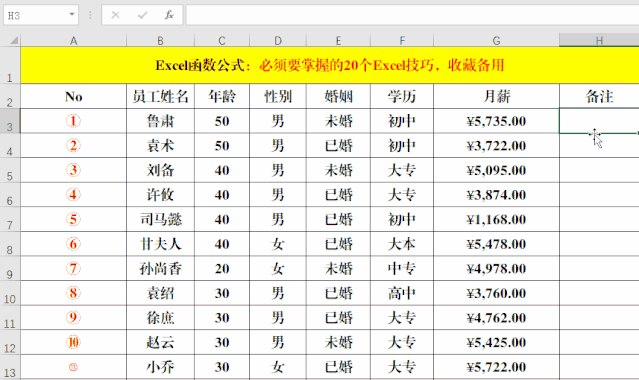Image resolution: width=639 pixels, height=380 pixels.
Task: Click the 年龄 header cell
Action: (222, 96)
